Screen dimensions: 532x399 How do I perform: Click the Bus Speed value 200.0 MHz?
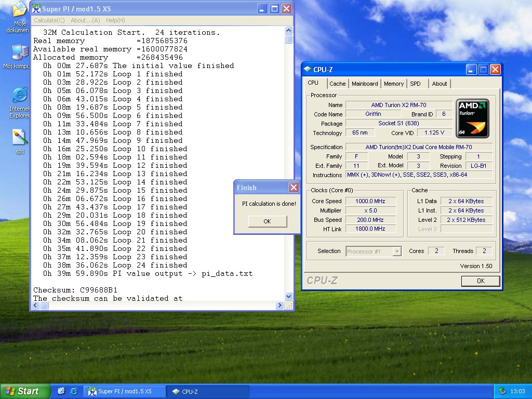(370, 220)
